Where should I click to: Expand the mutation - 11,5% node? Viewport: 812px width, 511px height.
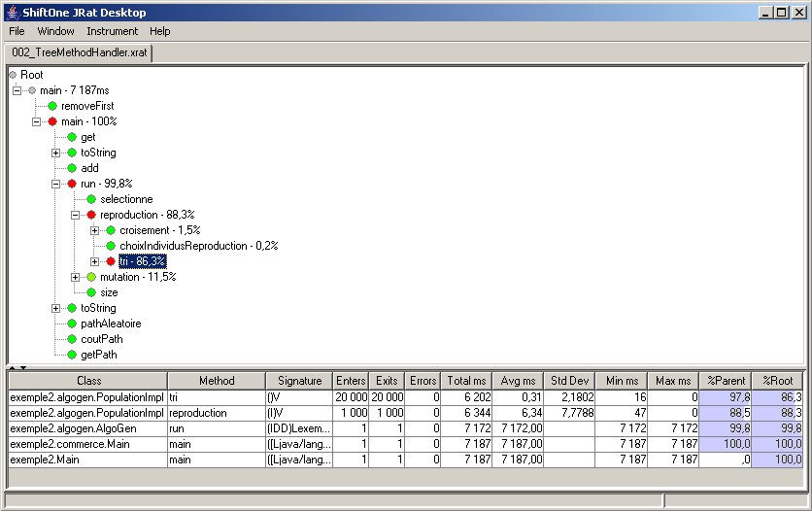pos(76,277)
